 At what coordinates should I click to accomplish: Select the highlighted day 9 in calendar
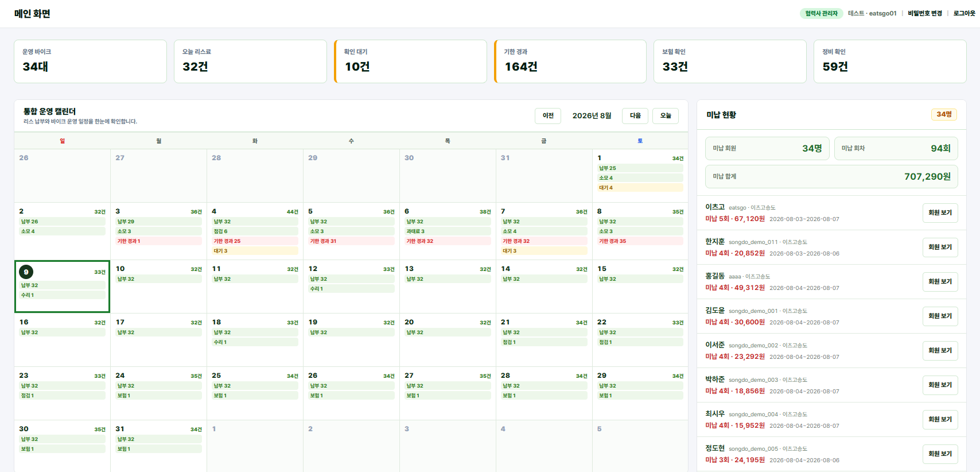pyautogui.click(x=62, y=287)
